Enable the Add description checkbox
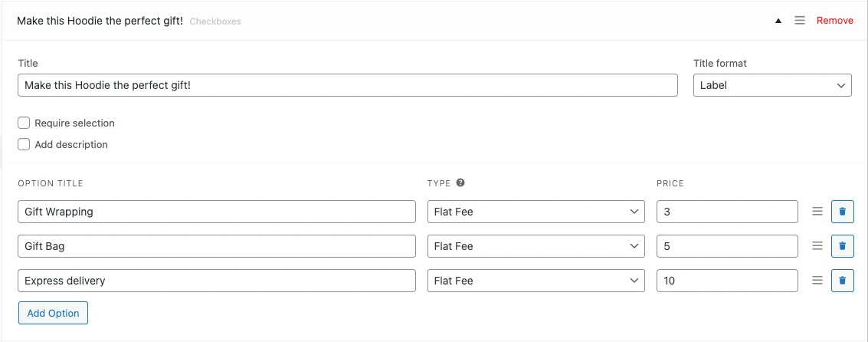868x342 pixels. tap(24, 144)
